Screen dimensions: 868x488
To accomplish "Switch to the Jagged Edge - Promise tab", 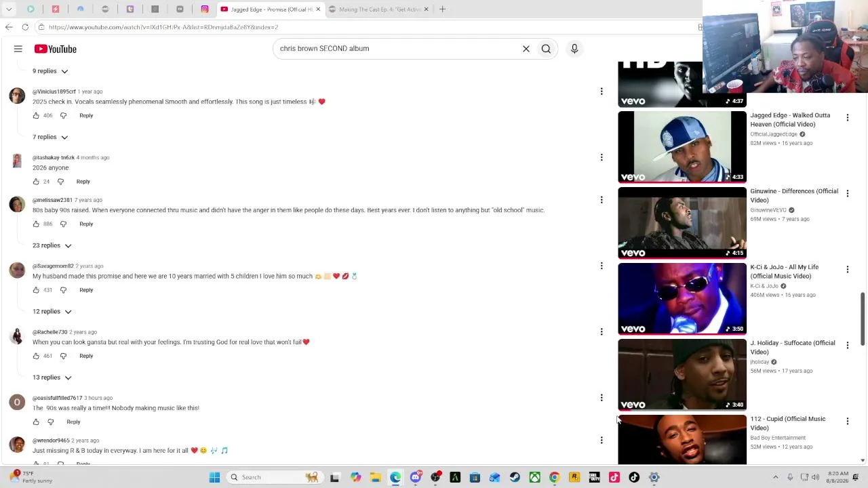I will pyautogui.click(x=271, y=9).
